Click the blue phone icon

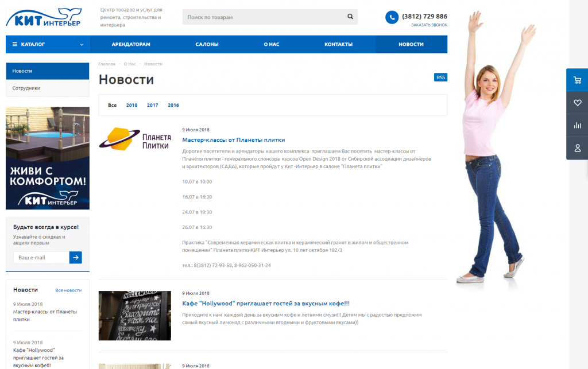pyautogui.click(x=392, y=17)
